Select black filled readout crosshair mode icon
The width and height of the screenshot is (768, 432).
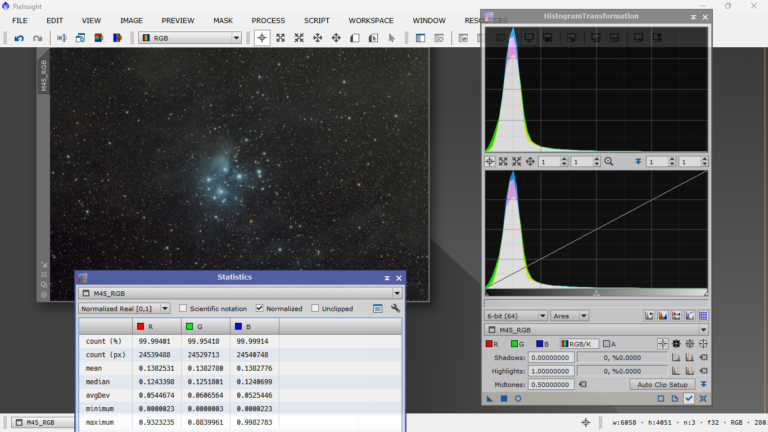676,344
